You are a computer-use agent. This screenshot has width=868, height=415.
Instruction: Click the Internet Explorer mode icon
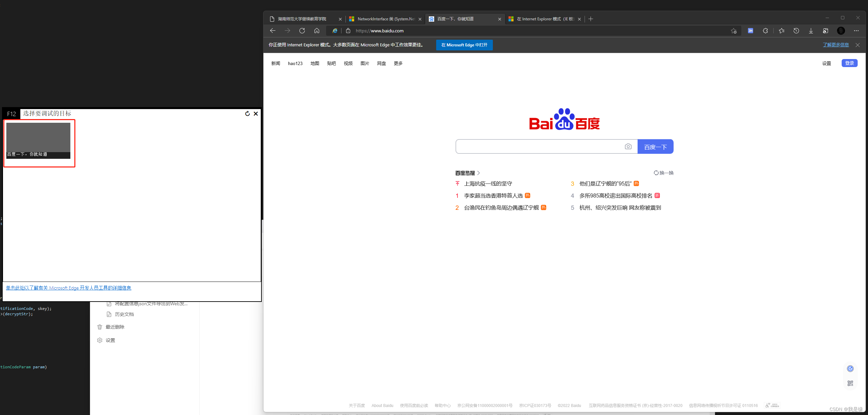click(334, 31)
